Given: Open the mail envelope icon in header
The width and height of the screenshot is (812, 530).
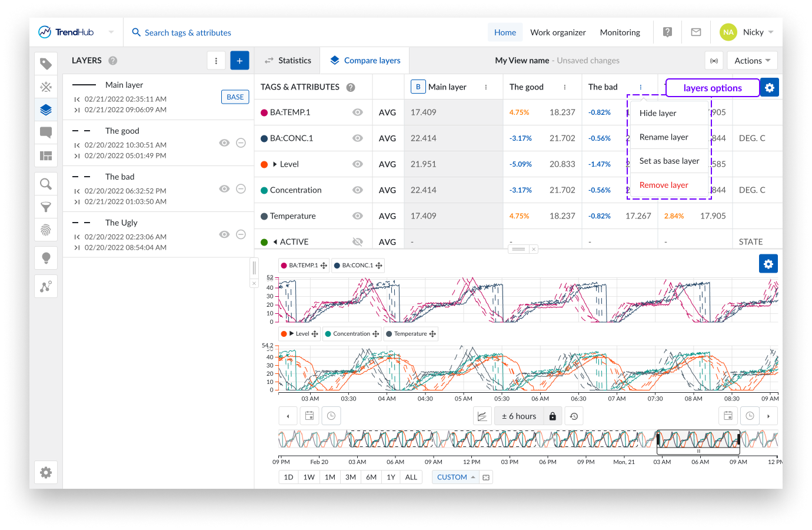Looking at the screenshot, I should (x=695, y=32).
